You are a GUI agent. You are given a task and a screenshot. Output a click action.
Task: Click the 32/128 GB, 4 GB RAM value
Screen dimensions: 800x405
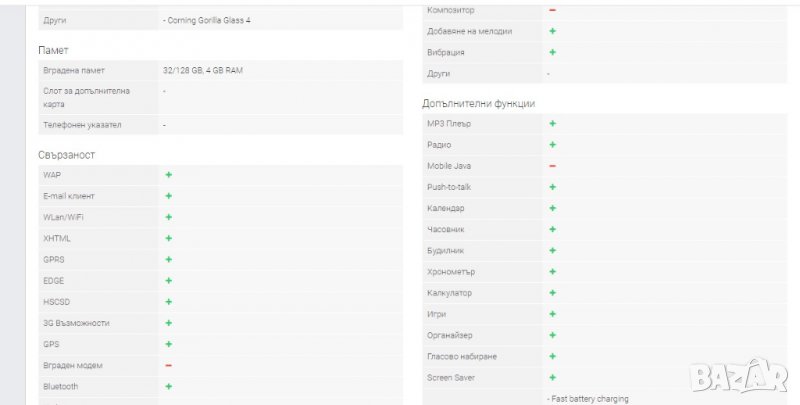point(202,71)
